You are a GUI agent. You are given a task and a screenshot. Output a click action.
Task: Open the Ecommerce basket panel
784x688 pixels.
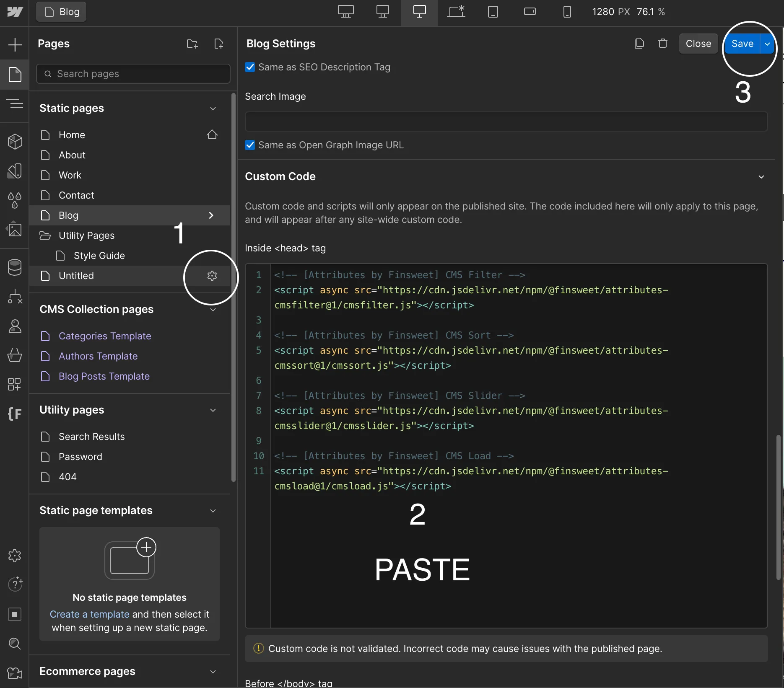point(15,355)
